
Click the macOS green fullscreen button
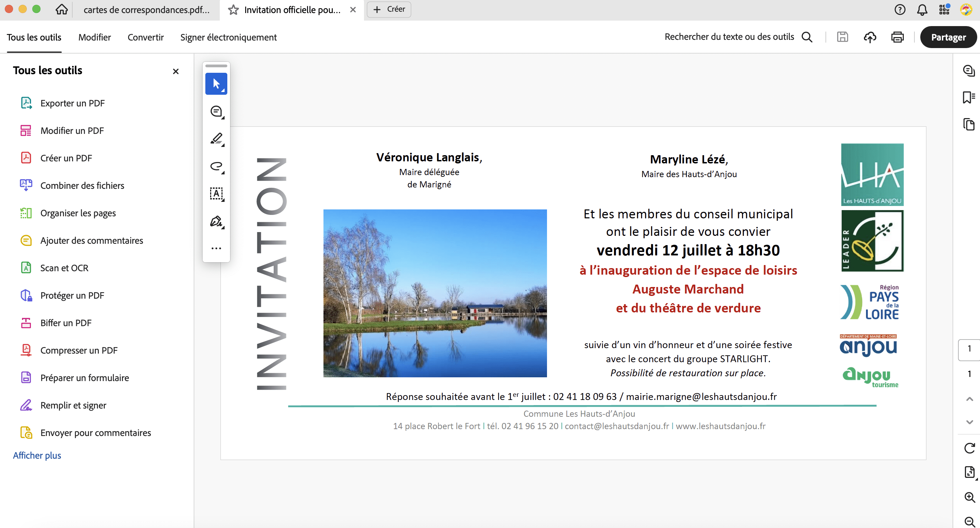pyautogui.click(x=36, y=9)
